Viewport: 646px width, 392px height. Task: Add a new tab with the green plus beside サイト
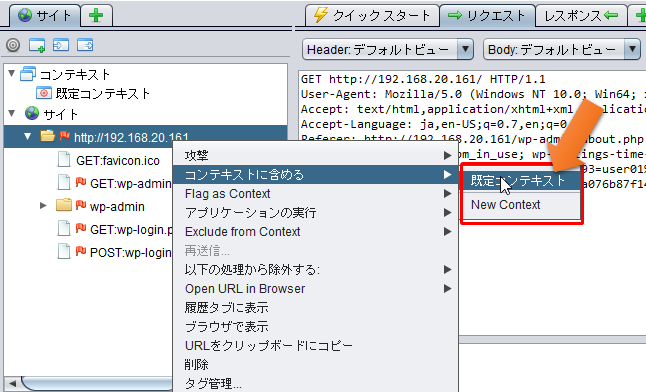point(96,16)
